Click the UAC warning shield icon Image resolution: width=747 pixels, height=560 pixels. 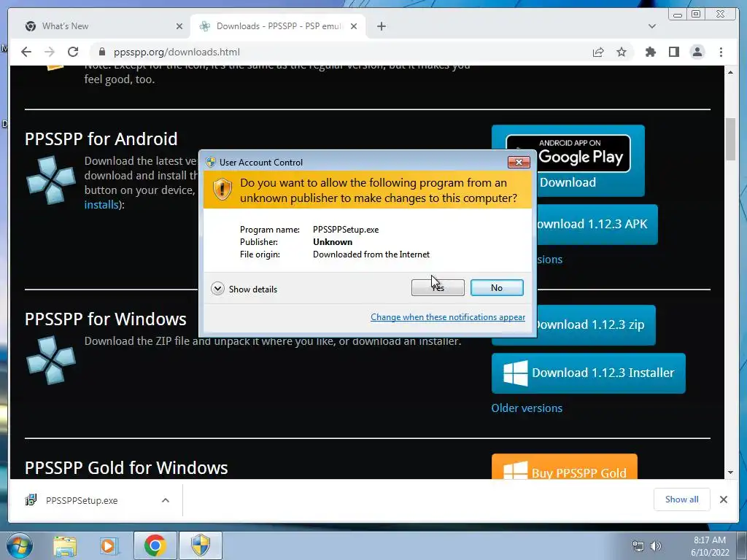(222, 190)
